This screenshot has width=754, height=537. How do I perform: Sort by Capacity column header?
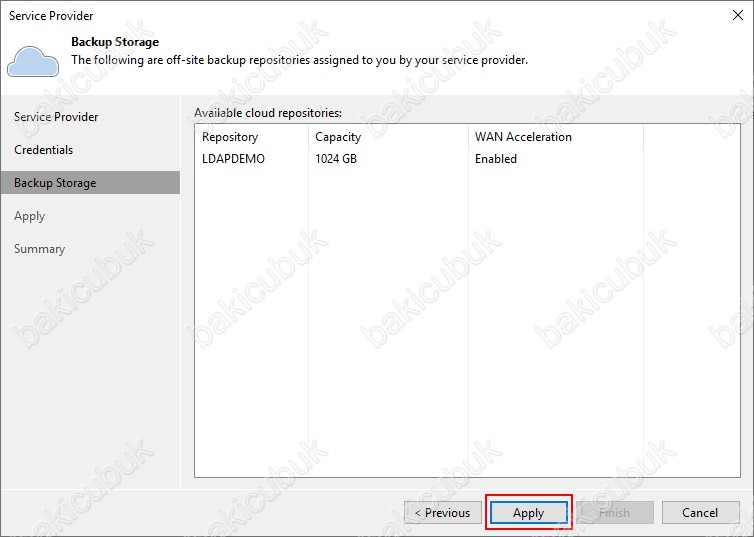(389, 137)
